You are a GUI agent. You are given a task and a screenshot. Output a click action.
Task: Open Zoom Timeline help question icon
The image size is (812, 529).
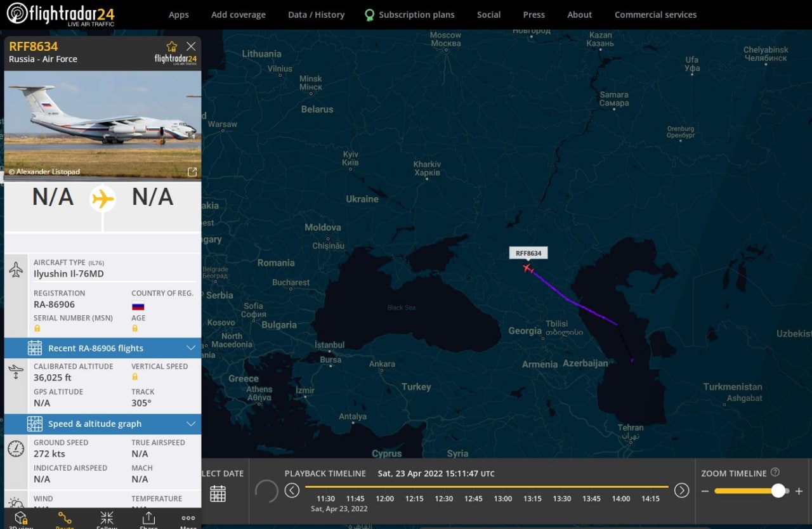coord(775,473)
